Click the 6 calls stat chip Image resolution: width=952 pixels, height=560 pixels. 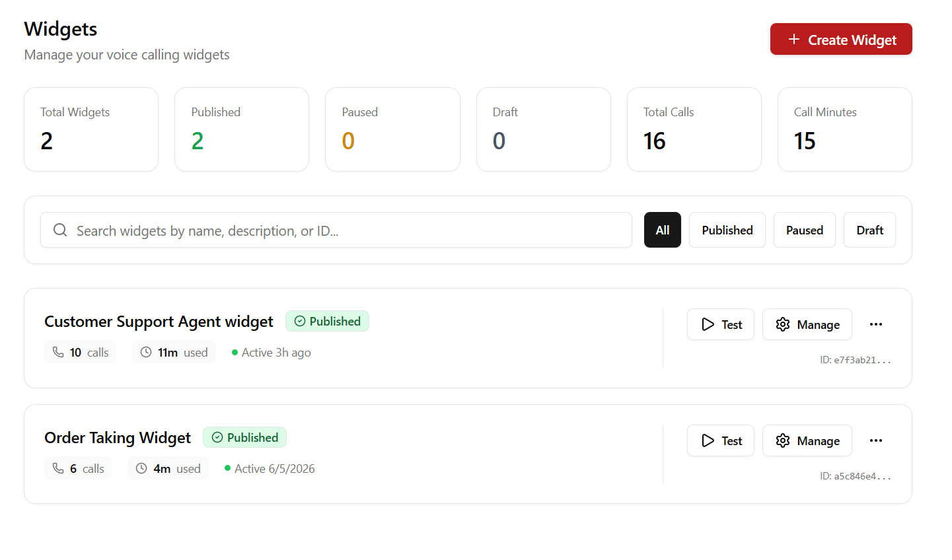coord(78,468)
